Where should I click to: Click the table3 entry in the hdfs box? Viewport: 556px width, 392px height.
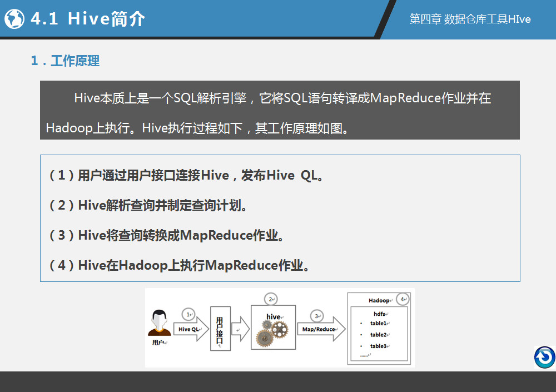coord(379,346)
